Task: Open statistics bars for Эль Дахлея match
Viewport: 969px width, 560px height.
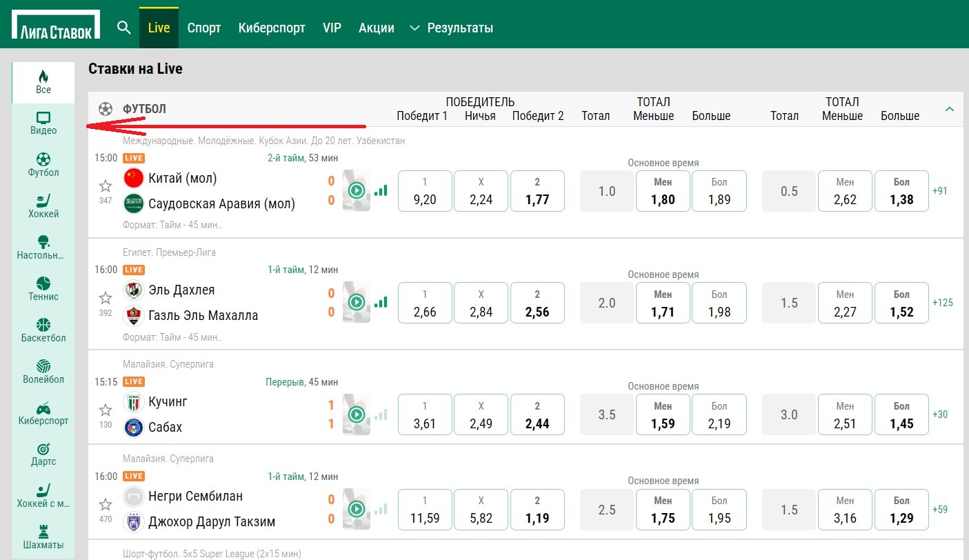Action: [x=381, y=302]
